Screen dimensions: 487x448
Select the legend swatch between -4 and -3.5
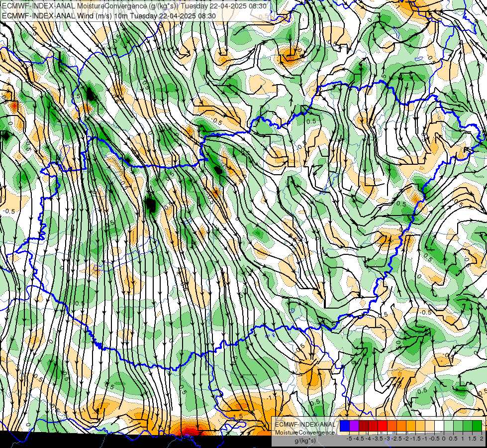click(x=373, y=426)
